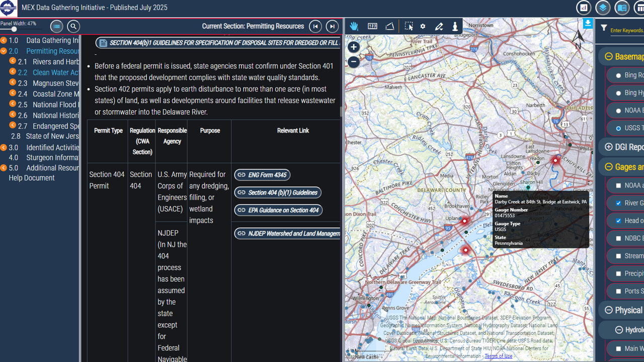
Task: Uncheck the River G layer checkbox
Action: tap(618, 203)
